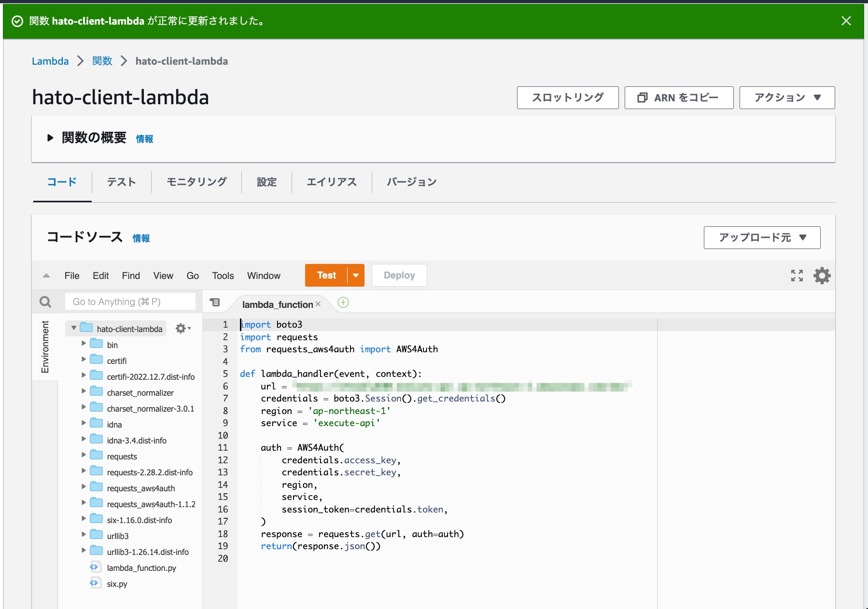
Task: Switch to the モニタリング tab
Action: tap(196, 182)
